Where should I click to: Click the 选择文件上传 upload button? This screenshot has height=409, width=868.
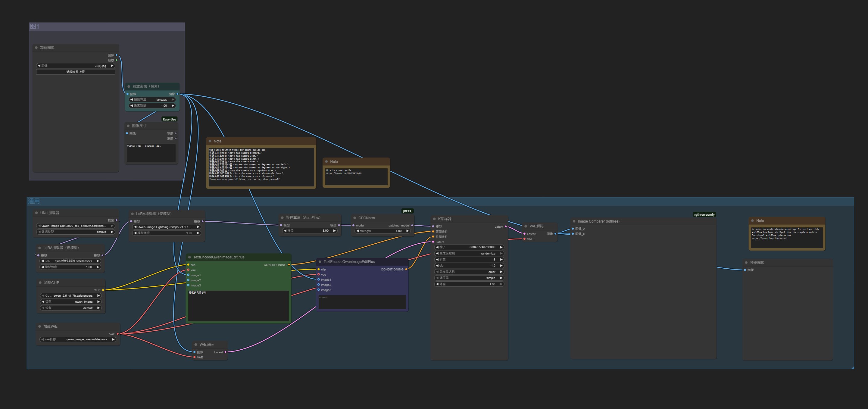pos(76,72)
